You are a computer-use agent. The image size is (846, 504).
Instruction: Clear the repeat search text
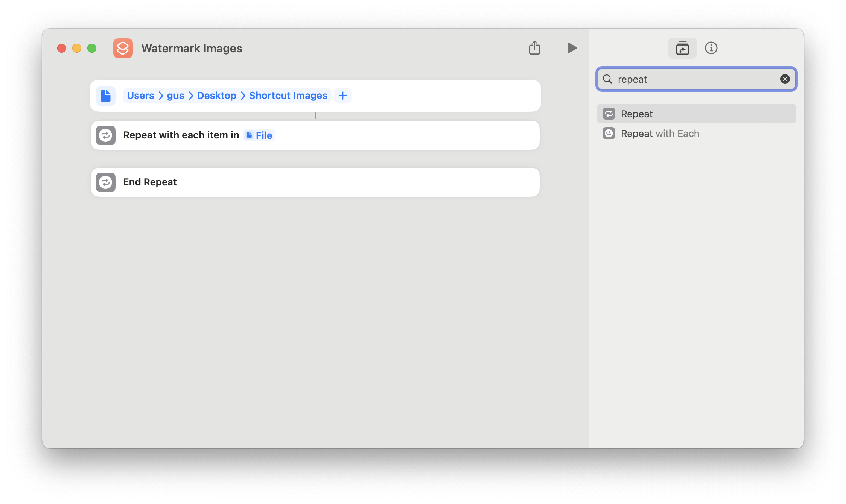[x=785, y=79]
